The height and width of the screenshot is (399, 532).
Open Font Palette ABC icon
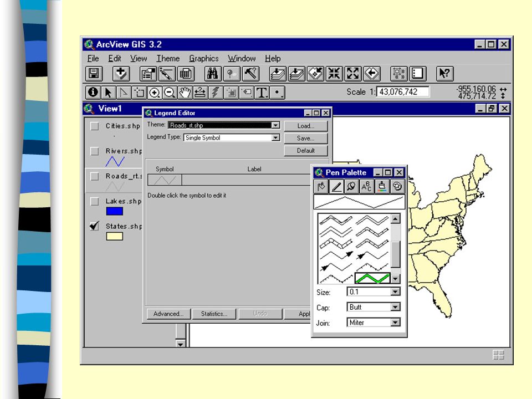[x=367, y=186]
